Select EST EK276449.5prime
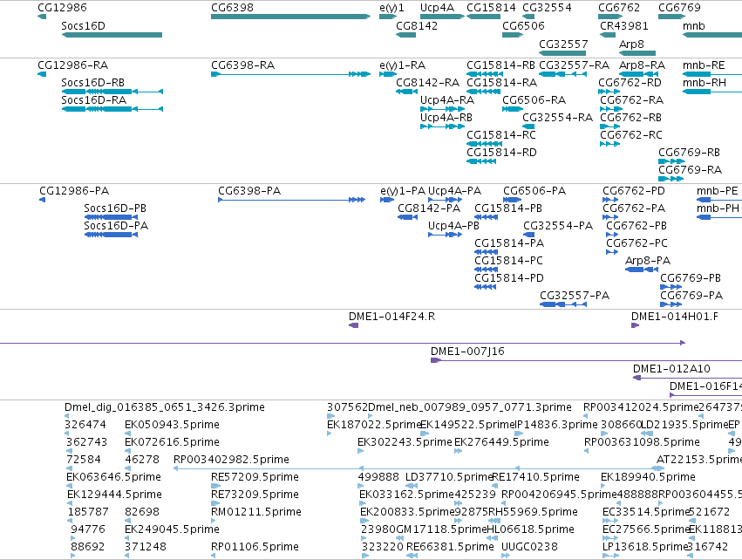The image size is (742, 560). 501,442
